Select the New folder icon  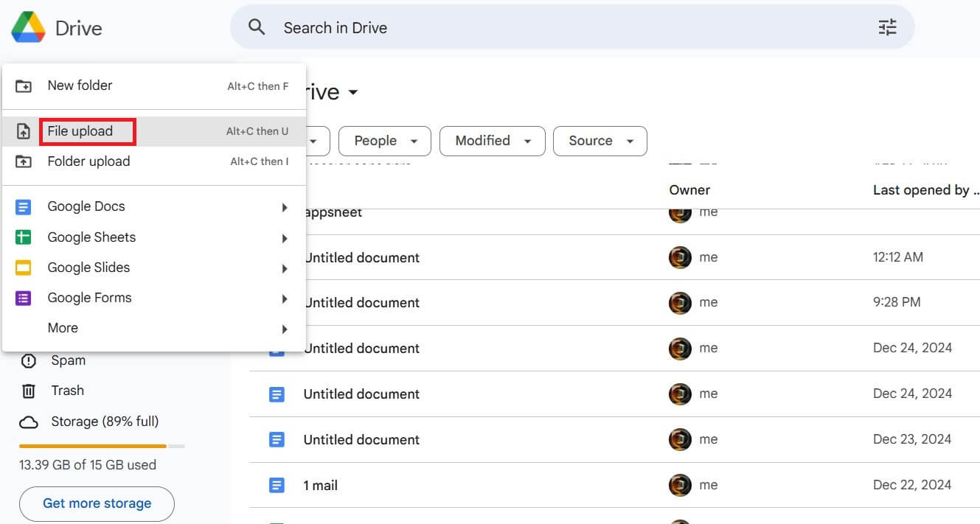pyautogui.click(x=23, y=85)
